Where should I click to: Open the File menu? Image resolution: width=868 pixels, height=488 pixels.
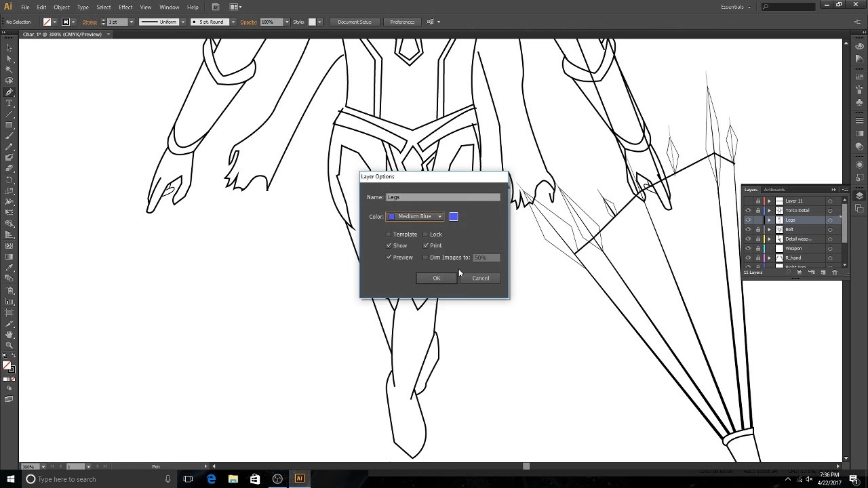[25, 7]
